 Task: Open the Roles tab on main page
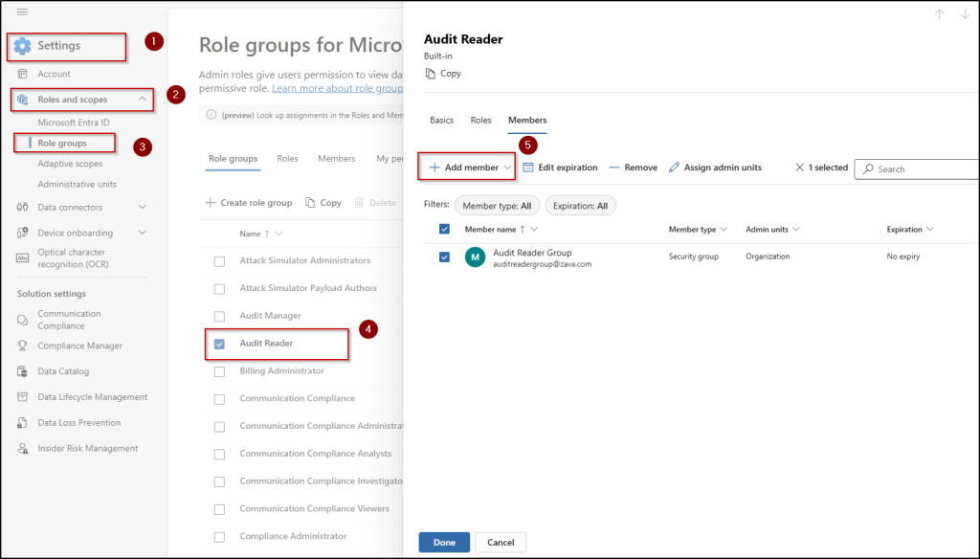point(287,159)
